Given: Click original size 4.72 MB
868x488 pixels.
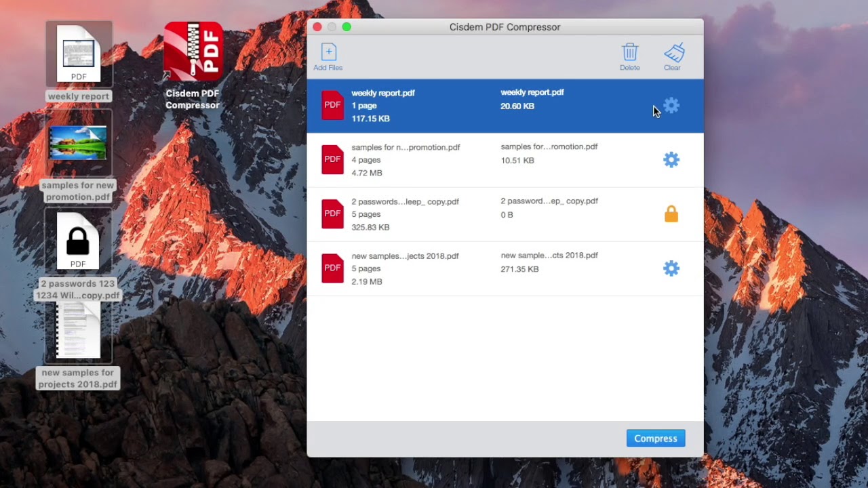Looking at the screenshot, I should click(x=367, y=173).
